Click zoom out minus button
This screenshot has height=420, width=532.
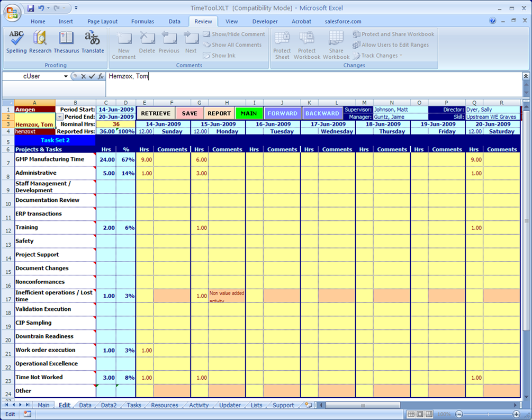pyautogui.click(x=459, y=414)
